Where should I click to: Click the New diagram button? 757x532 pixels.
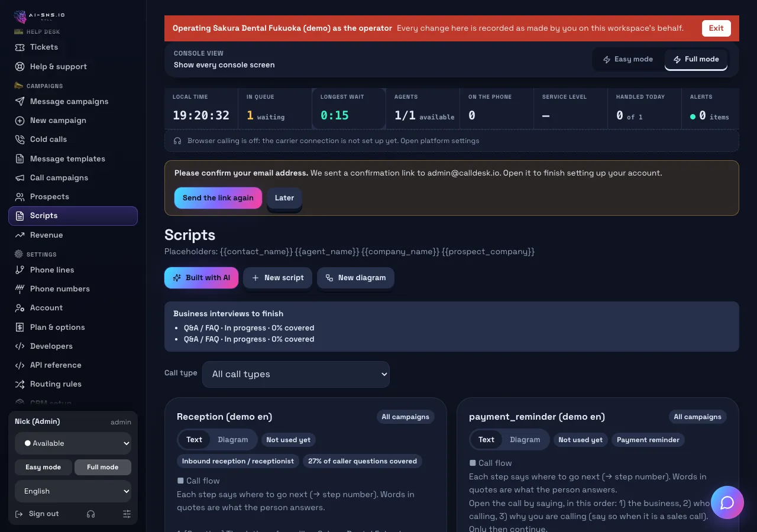355,278
